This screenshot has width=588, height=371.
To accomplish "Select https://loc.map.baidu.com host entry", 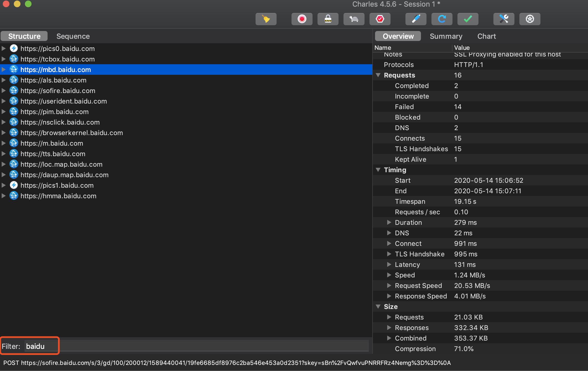I will pyautogui.click(x=61, y=164).
